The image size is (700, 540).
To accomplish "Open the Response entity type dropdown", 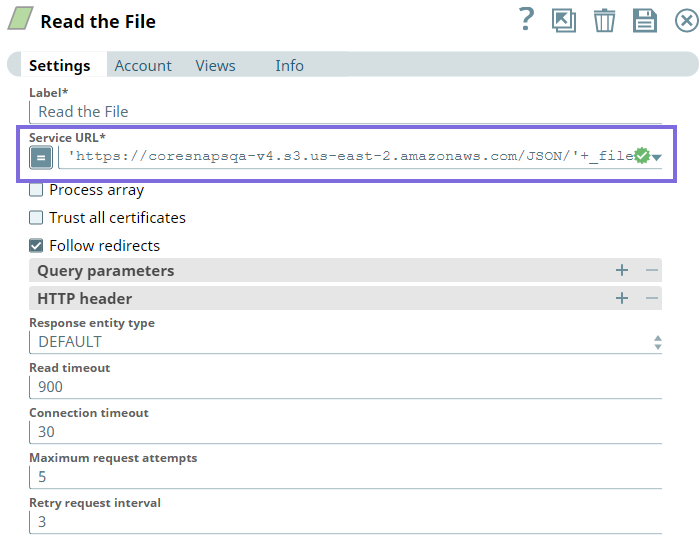I will [344, 342].
